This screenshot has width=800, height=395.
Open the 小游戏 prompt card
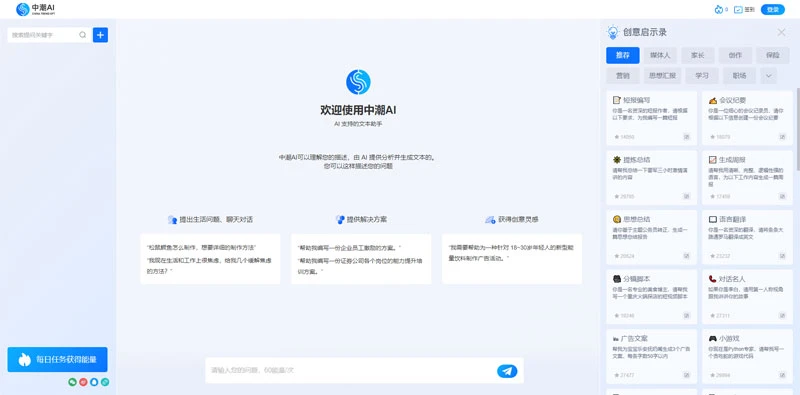click(x=747, y=357)
